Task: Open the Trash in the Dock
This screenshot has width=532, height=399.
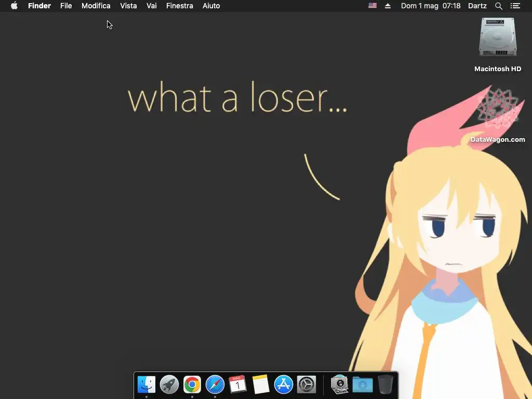Action: coord(385,384)
